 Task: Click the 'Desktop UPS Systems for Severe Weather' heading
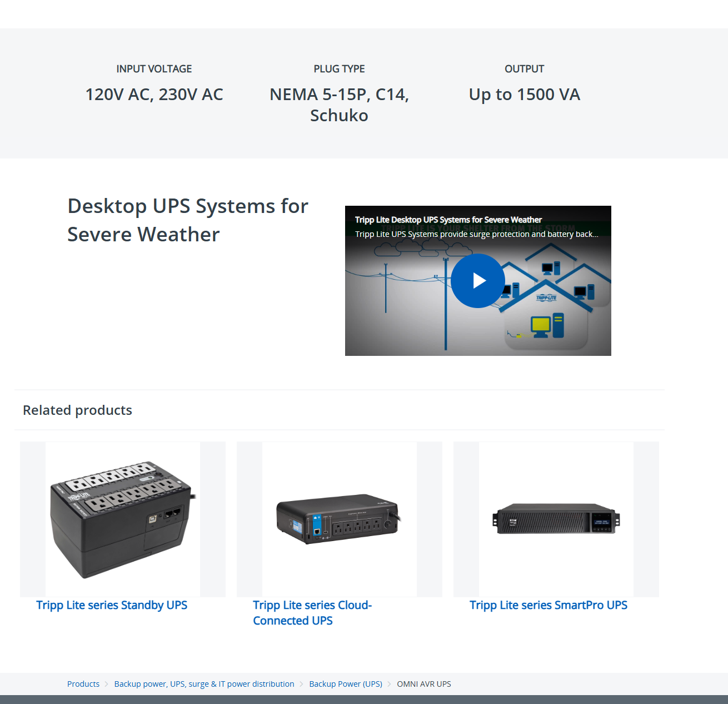pos(187,220)
